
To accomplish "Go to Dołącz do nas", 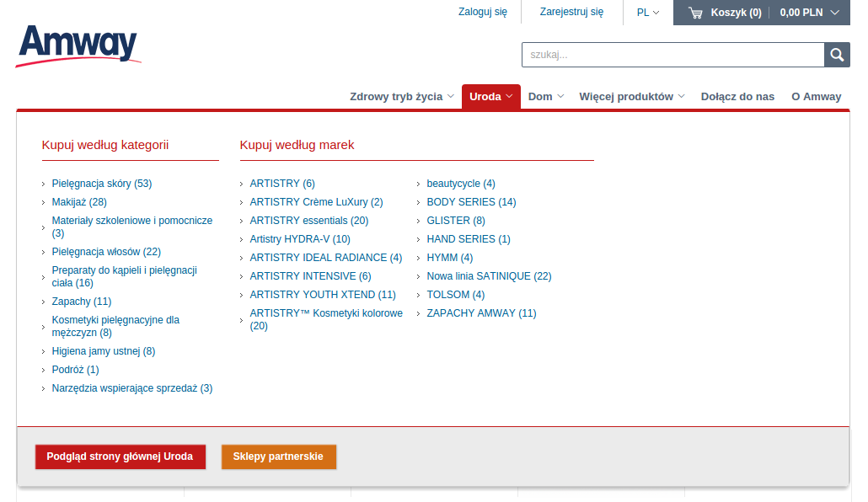I will pyautogui.click(x=737, y=96).
